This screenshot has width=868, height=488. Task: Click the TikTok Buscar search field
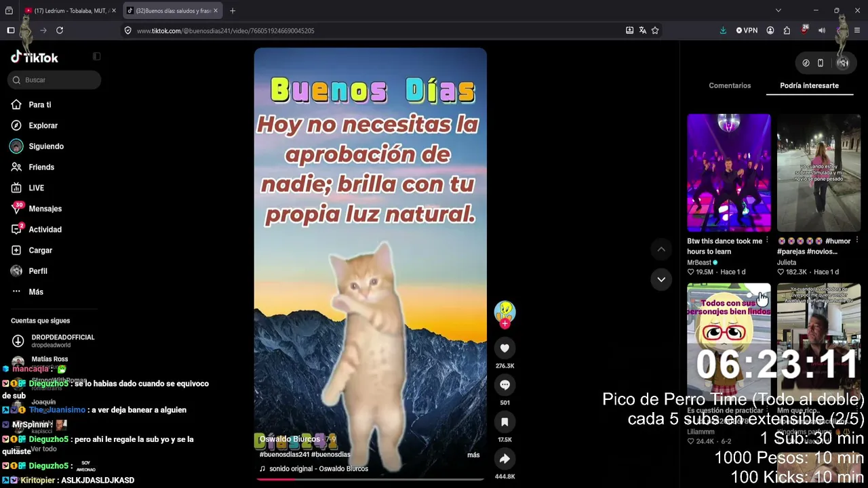(54, 80)
